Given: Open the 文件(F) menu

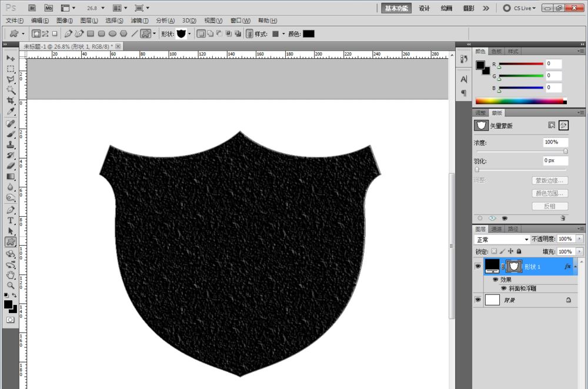Looking at the screenshot, I should coord(15,20).
